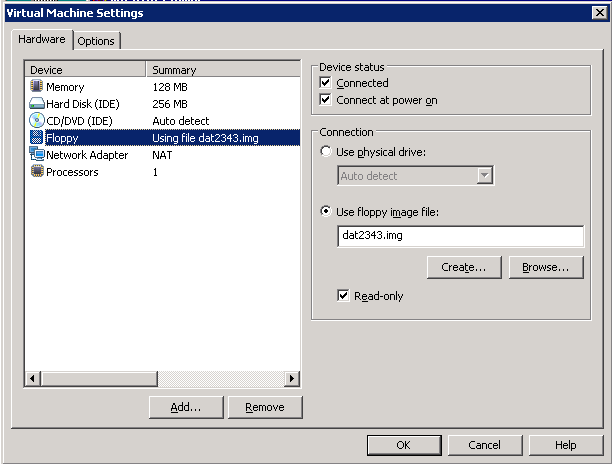Select the Floppy device icon

[x=37, y=138]
